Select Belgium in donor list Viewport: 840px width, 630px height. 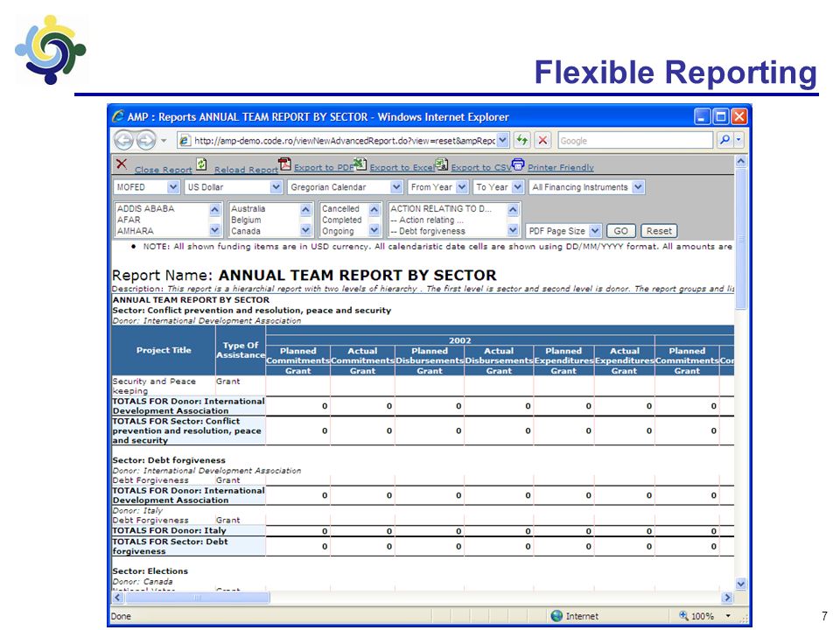click(x=246, y=220)
